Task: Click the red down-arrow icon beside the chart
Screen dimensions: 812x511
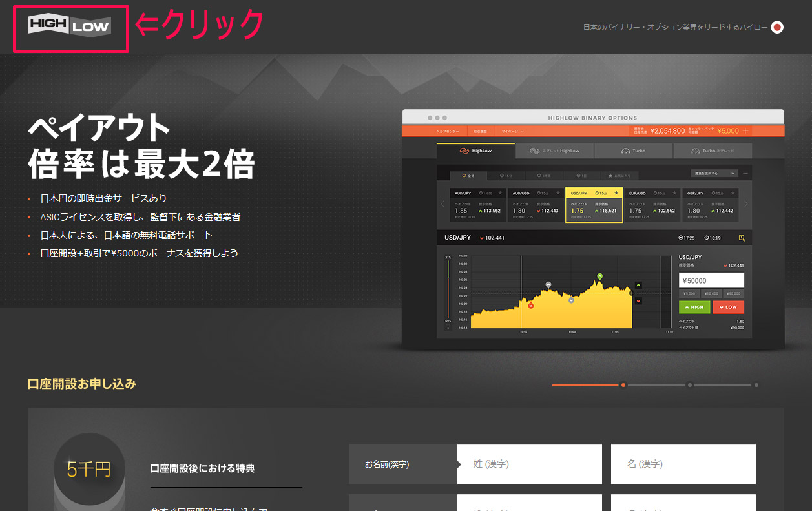Action: pyautogui.click(x=639, y=301)
